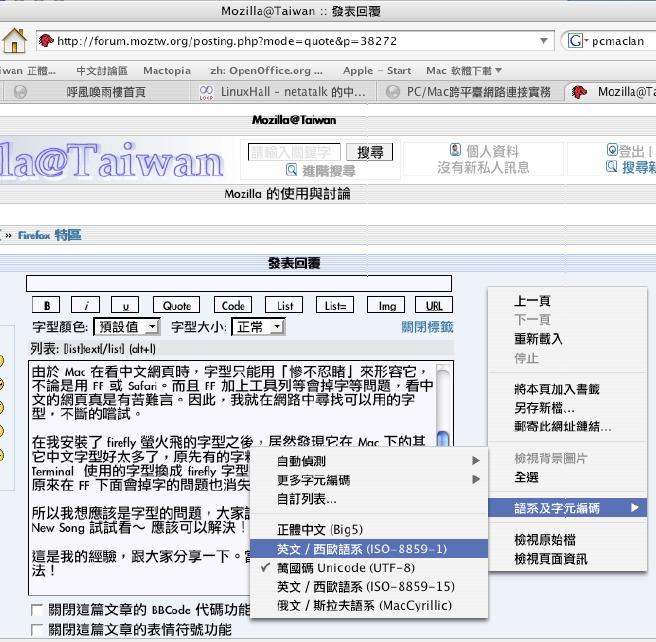Screen dimensions: 656x642
Task: Open the 中文討論區 bookmark
Action: [102, 71]
